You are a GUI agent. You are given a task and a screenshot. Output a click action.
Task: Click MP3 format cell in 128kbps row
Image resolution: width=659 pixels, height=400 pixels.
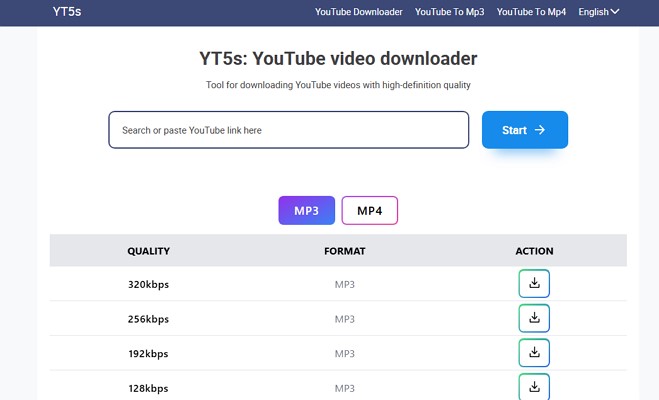point(345,389)
